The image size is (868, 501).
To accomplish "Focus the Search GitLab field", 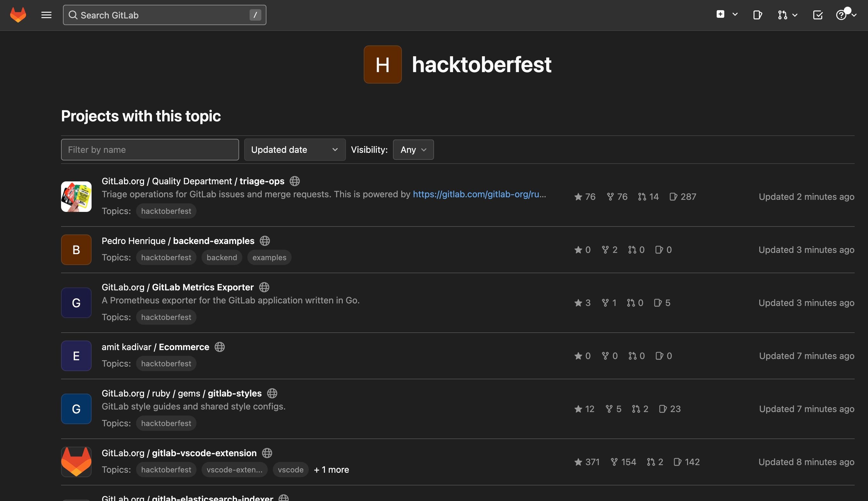I will 164,15.
